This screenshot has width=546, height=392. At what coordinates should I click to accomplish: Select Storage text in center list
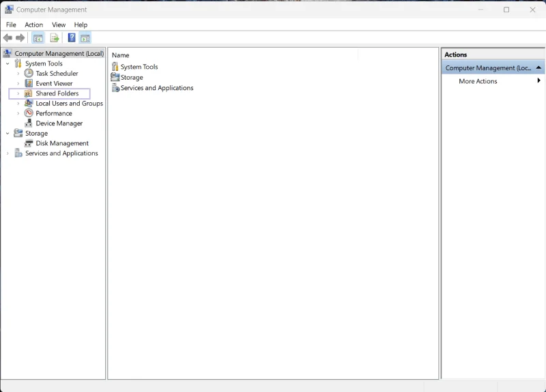(x=132, y=77)
